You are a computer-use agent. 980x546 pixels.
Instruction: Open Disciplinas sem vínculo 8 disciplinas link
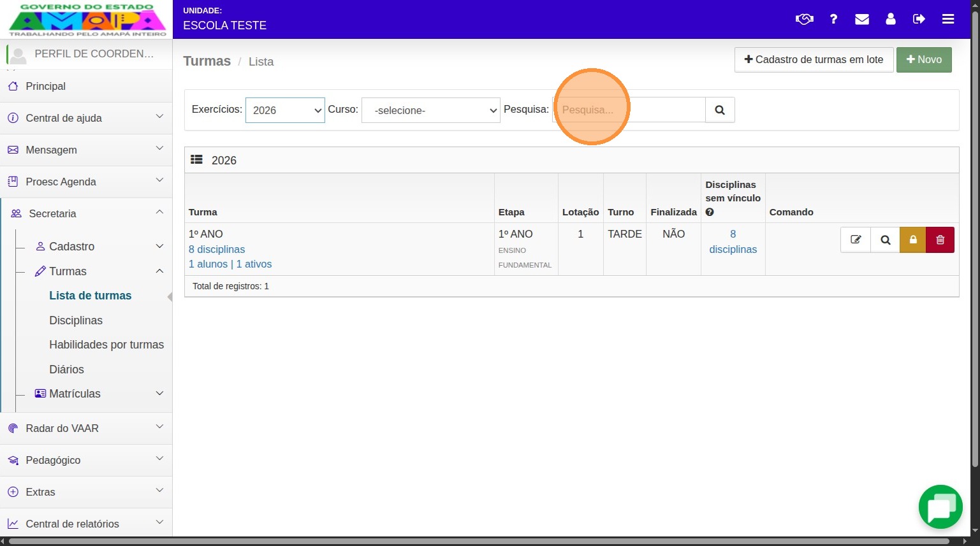click(x=733, y=241)
